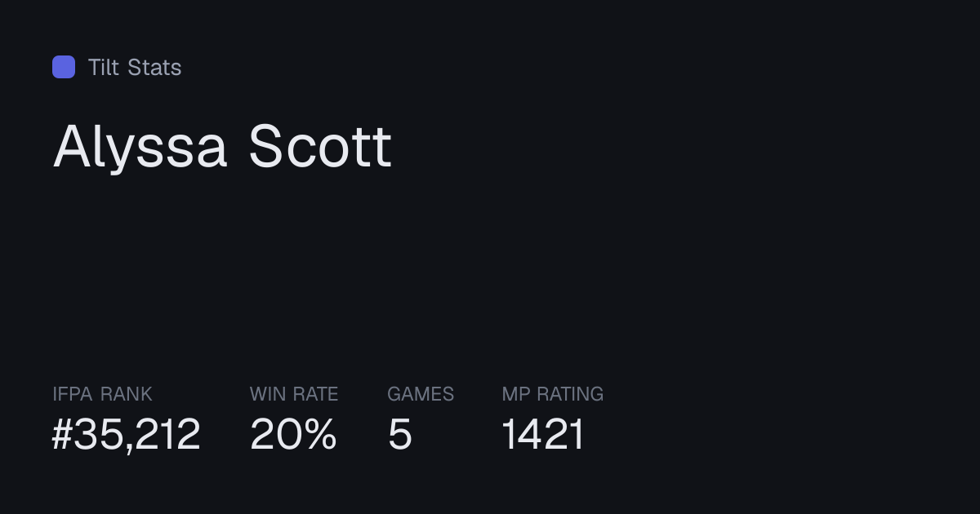Click the word Stats in the header
The image size is (980, 514).
point(154,67)
